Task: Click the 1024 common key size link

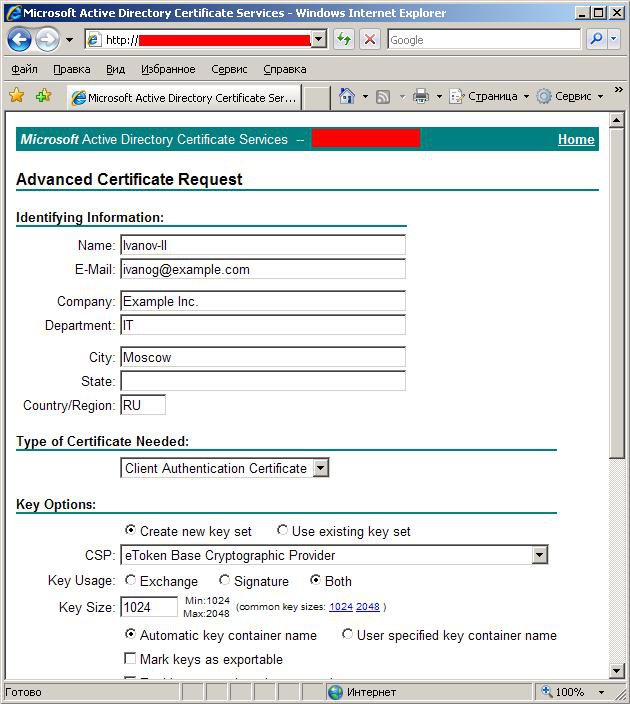Action: [x=341, y=607]
